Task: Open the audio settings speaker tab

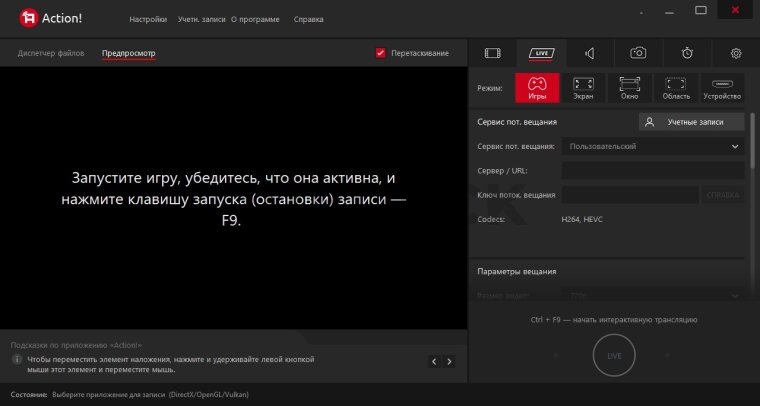Action: 589,53
